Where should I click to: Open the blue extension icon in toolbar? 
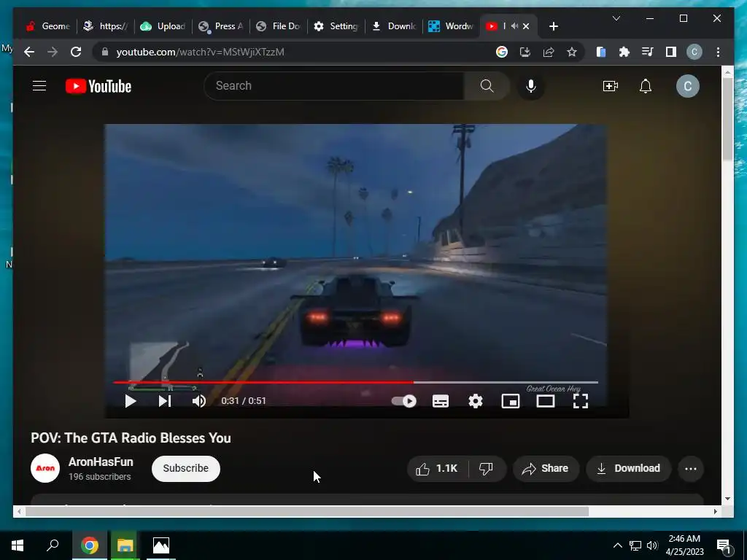601,52
